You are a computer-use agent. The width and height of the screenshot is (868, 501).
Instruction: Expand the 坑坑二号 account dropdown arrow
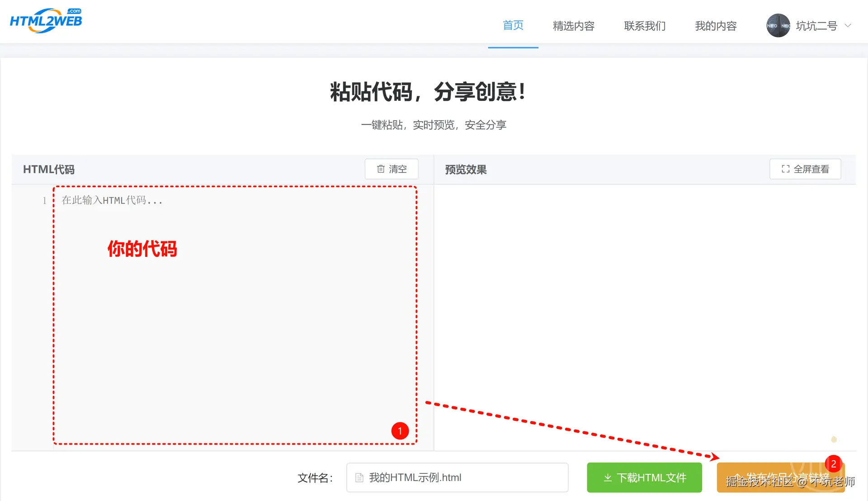[848, 26]
